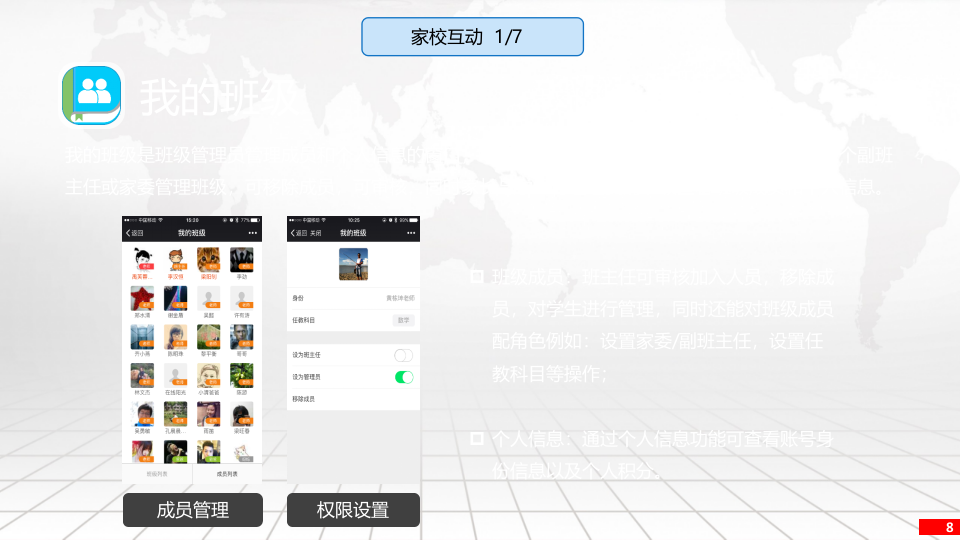Open three-dot menu on permission settings screen
This screenshot has height=540, width=960.
point(411,233)
